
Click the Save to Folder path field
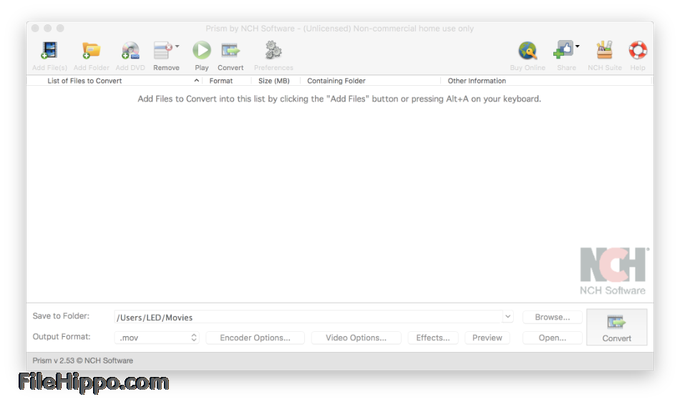308,317
